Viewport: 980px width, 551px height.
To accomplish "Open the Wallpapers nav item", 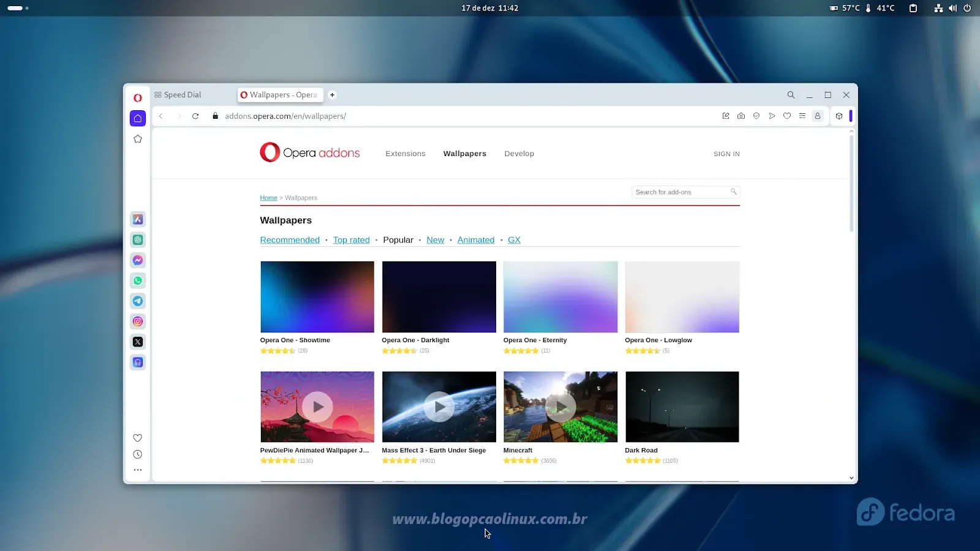I will tap(465, 154).
